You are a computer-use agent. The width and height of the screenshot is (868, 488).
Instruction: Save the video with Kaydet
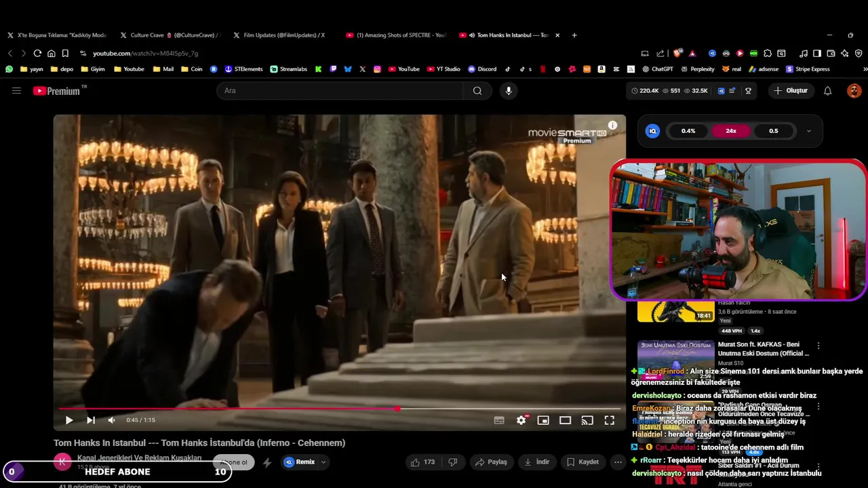(x=583, y=462)
